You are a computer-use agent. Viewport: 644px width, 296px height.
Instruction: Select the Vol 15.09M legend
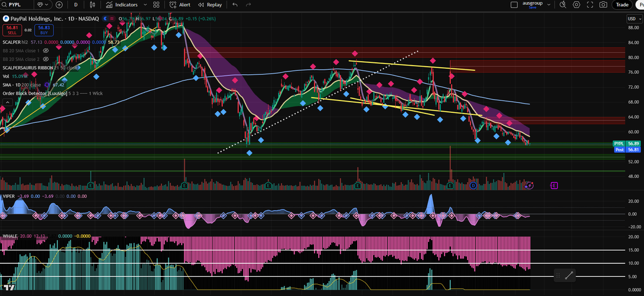pyautogui.click(x=15, y=76)
